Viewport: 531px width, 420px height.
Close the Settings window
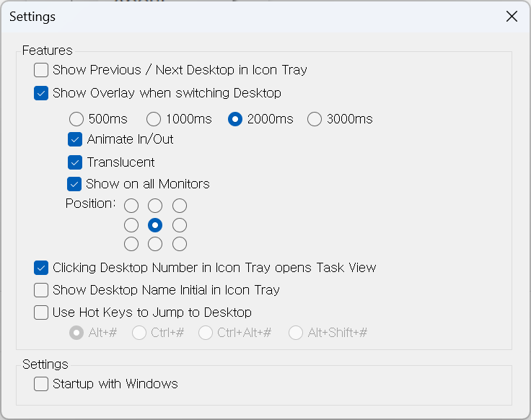[x=512, y=17]
